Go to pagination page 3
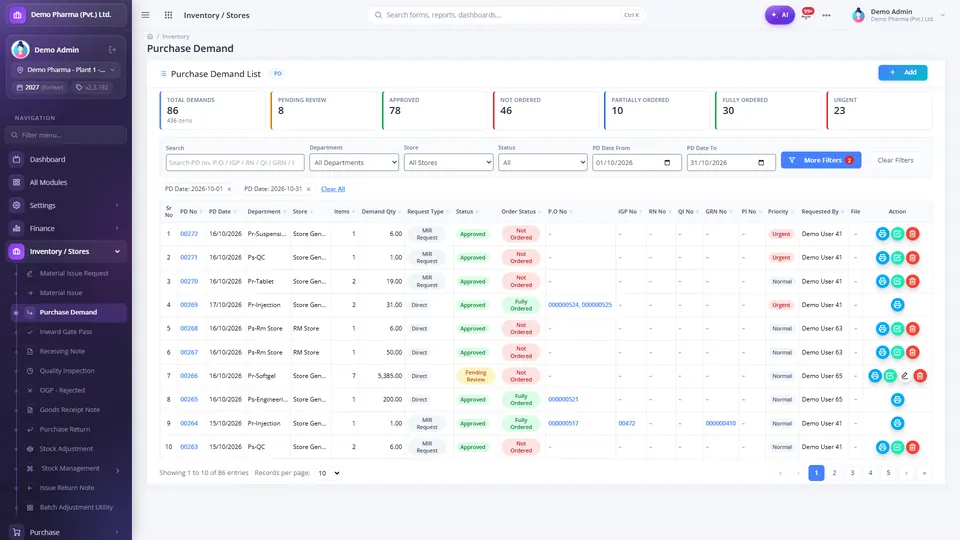The image size is (960, 540). tap(852, 473)
